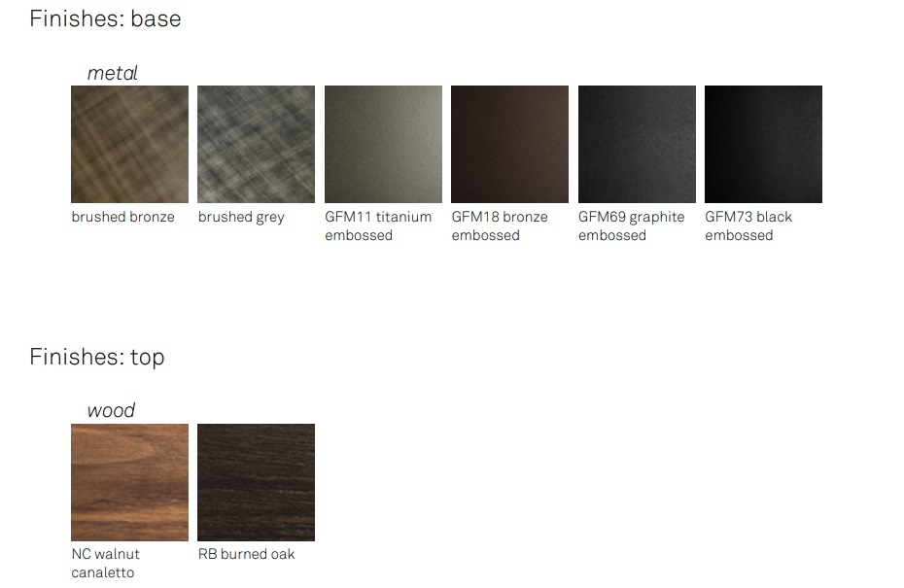The image size is (904, 588).
Task: Click the 'GFM69 graphite embossed' label
Action: [631, 226]
